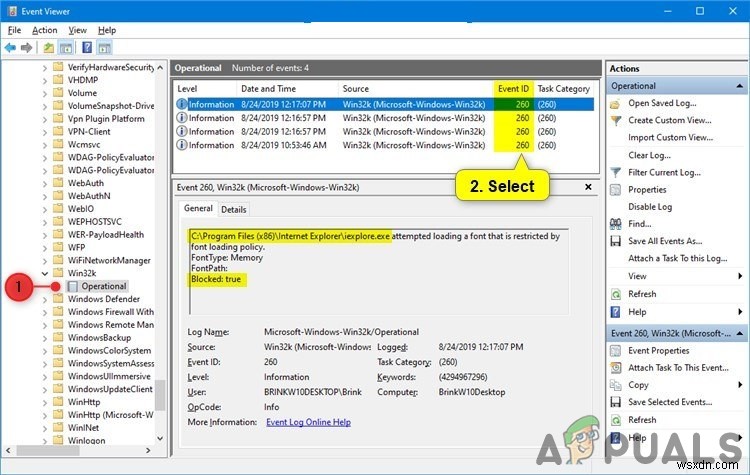Open the Action menu
This screenshot has width=750, height=475.
44,30
